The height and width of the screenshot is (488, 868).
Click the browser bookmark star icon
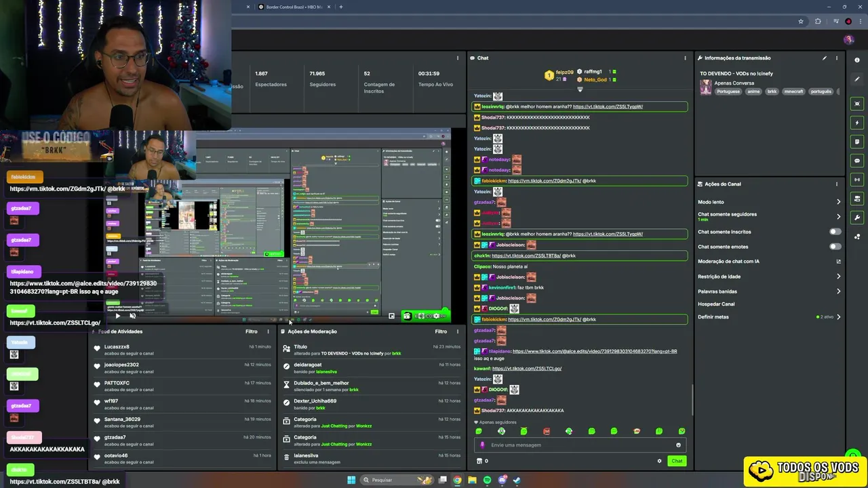(x=801, y=21)
